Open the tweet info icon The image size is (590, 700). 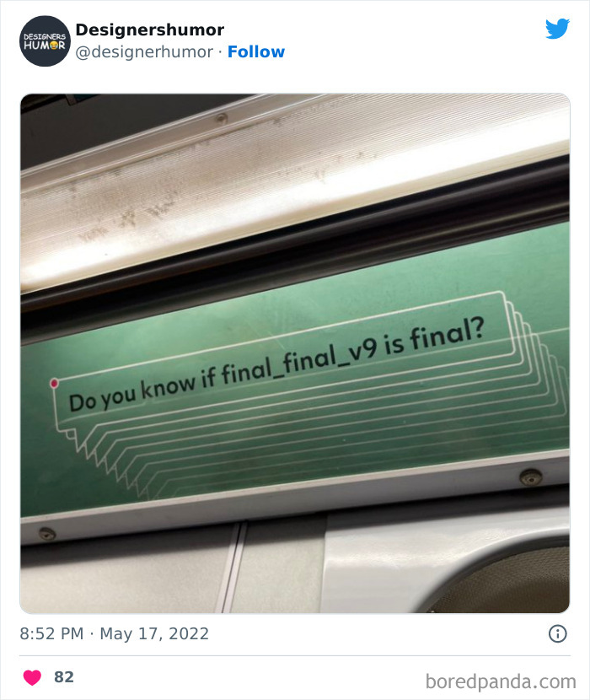click(557, 633)
